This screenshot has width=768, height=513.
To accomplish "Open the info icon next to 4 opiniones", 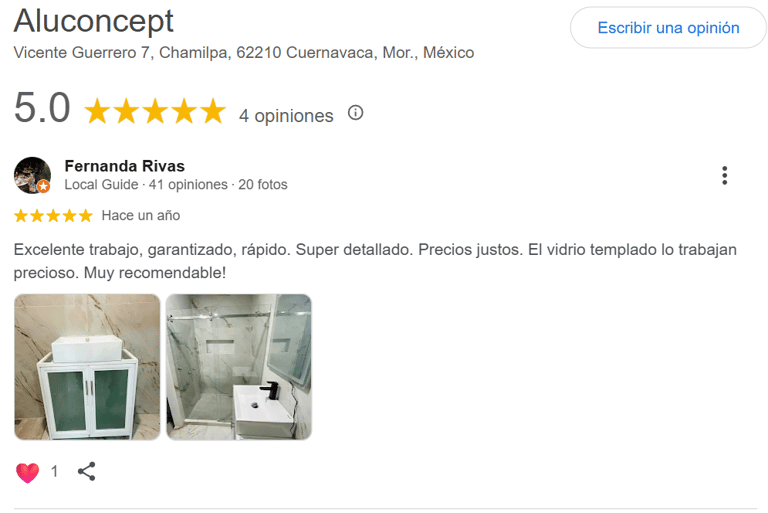I will click(355, 113).
